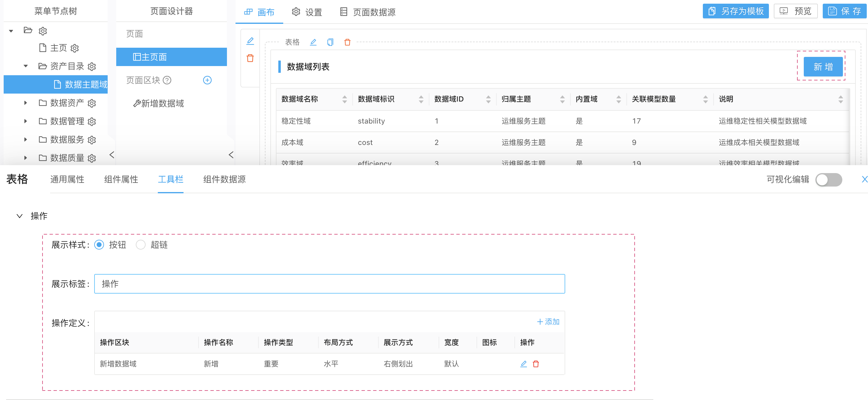Click the gear icon next to 资产目录
868x400 pixels.
[92, 66]
